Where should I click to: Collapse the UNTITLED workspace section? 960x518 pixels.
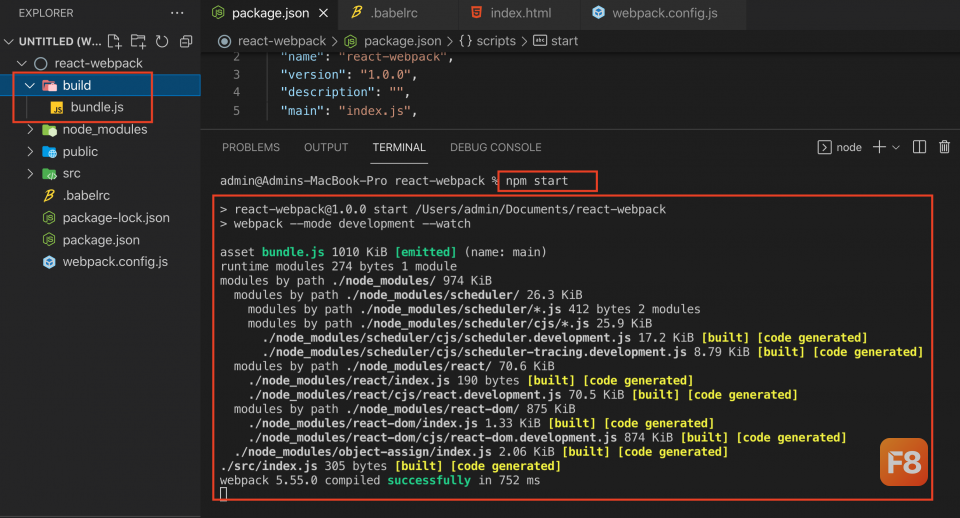[9, 42]
